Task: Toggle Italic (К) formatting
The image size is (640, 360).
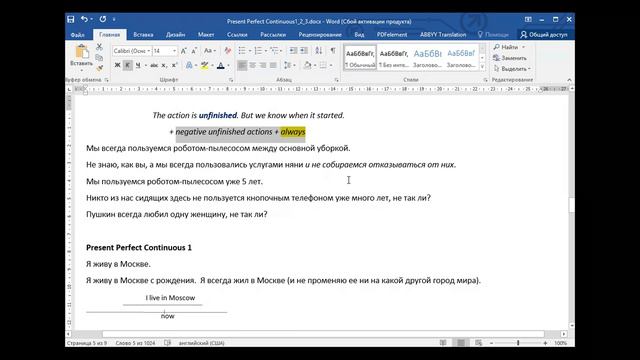Action: 128,65
